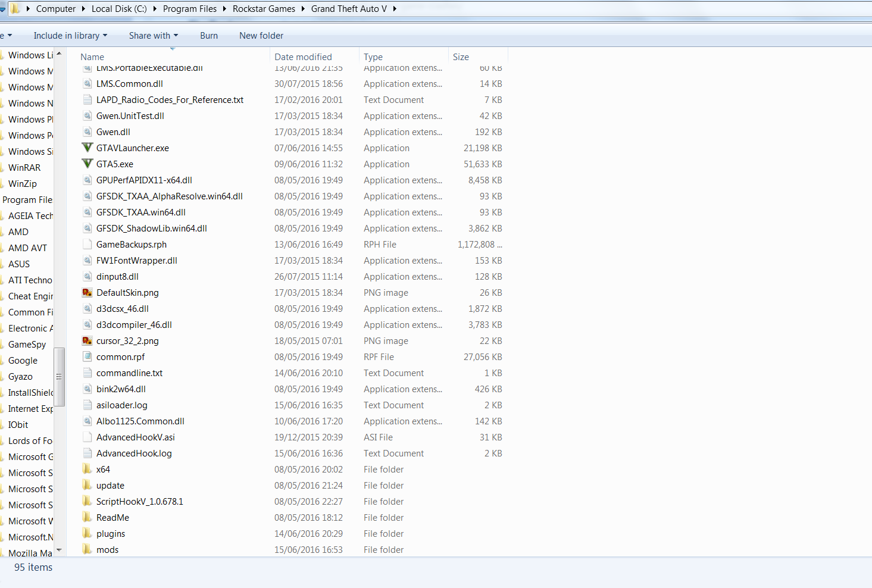Click the bink2w64.dll file icon

(87, 389)
